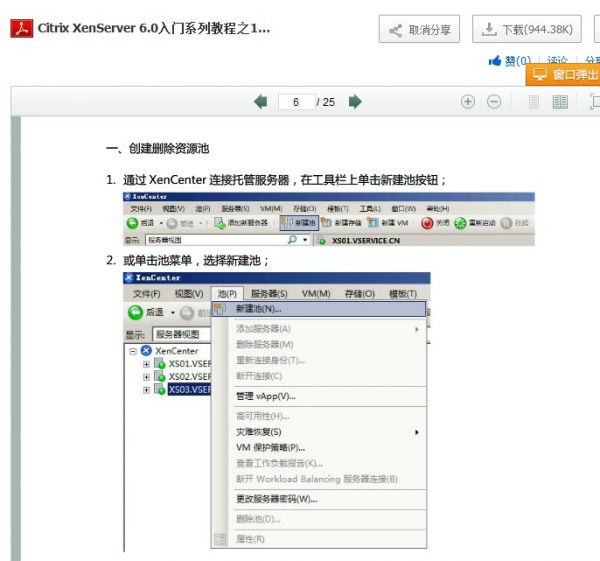Select XS01.VSER server in tree
Viewport: 600px width, 561px height.
(x=190, y=364)
